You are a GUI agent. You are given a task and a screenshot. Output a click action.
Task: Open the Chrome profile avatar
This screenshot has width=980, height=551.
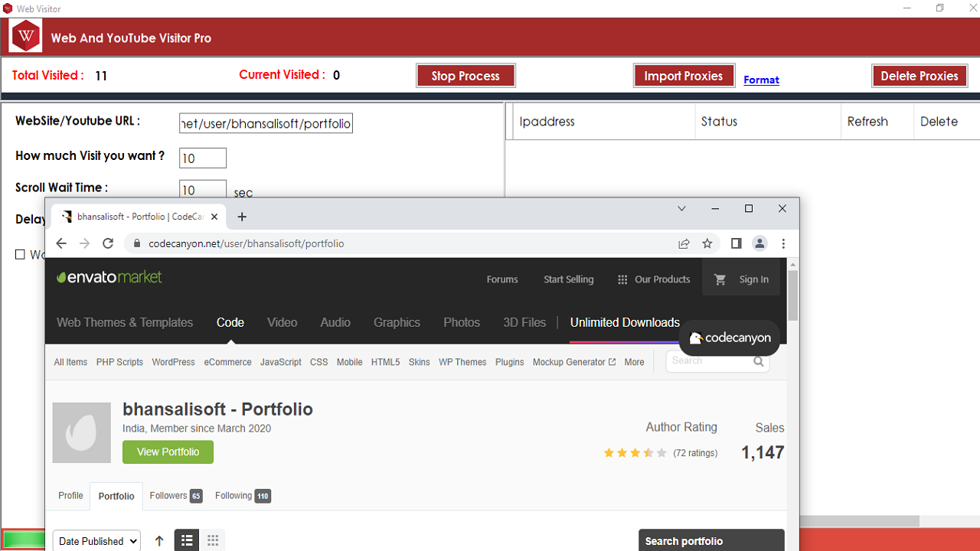coord(759,243)
